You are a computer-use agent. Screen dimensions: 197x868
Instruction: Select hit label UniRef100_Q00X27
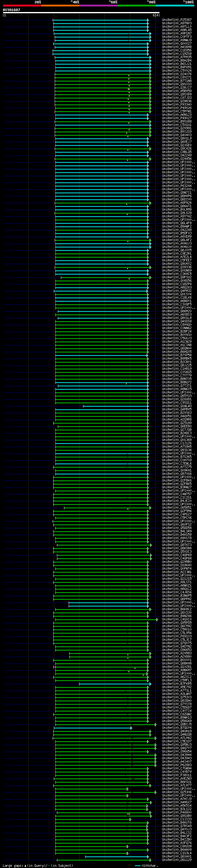(177, 43)
